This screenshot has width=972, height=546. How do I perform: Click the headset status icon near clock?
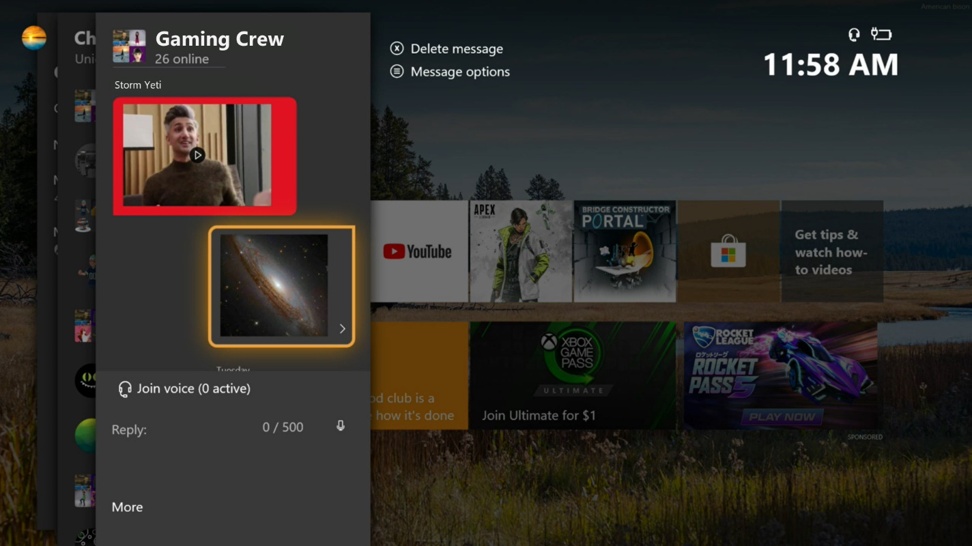(854, 35)
